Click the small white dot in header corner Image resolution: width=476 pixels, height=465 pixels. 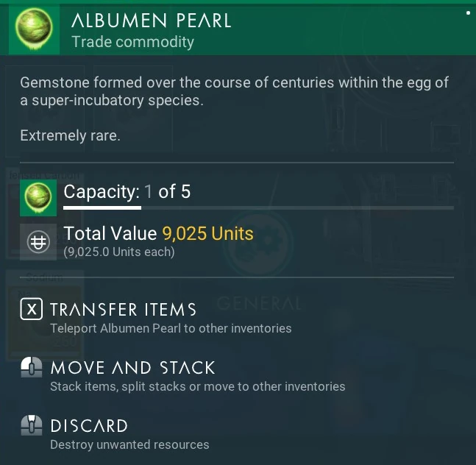click(469, 13)
